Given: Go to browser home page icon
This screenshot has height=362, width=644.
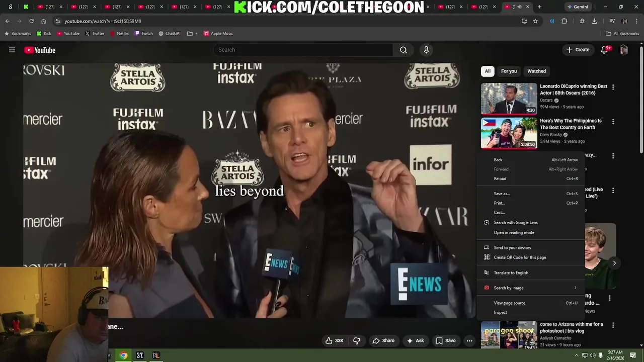Looking at the screenshot, I should point(43,21).
